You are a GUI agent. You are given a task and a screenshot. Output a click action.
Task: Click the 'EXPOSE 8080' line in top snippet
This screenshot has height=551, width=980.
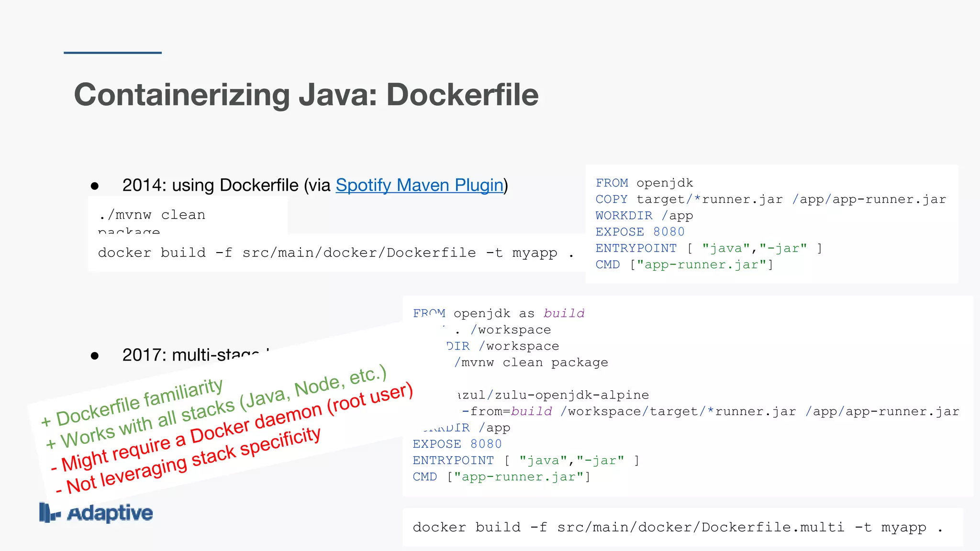[640, 232]
